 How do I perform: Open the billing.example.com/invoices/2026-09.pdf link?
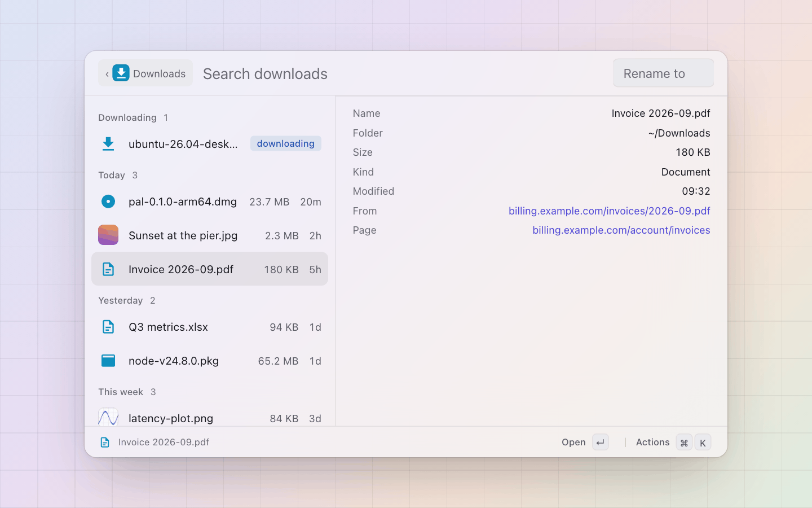(609, 211)
